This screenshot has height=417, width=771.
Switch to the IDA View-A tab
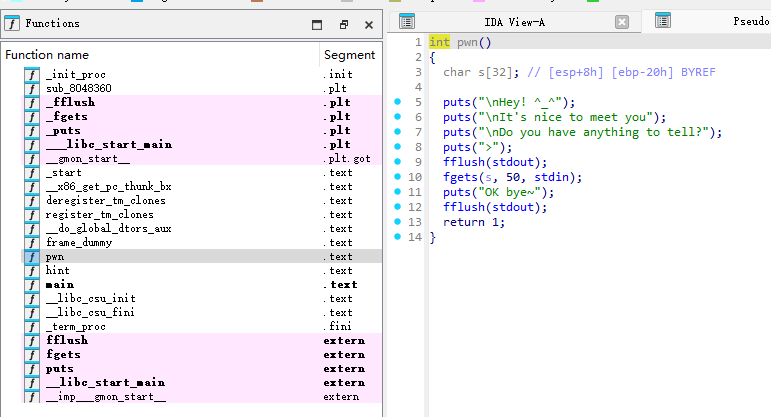point(515,21)
